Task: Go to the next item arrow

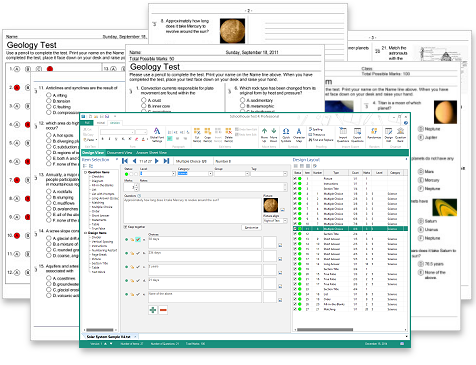Action: 157,161
